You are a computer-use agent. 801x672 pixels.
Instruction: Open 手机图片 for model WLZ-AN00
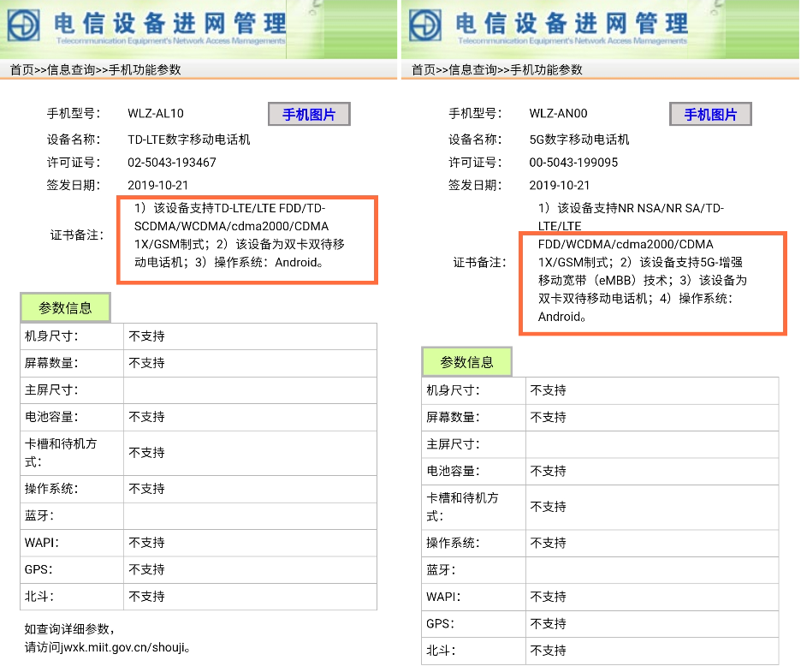click(x=709, y=115)
